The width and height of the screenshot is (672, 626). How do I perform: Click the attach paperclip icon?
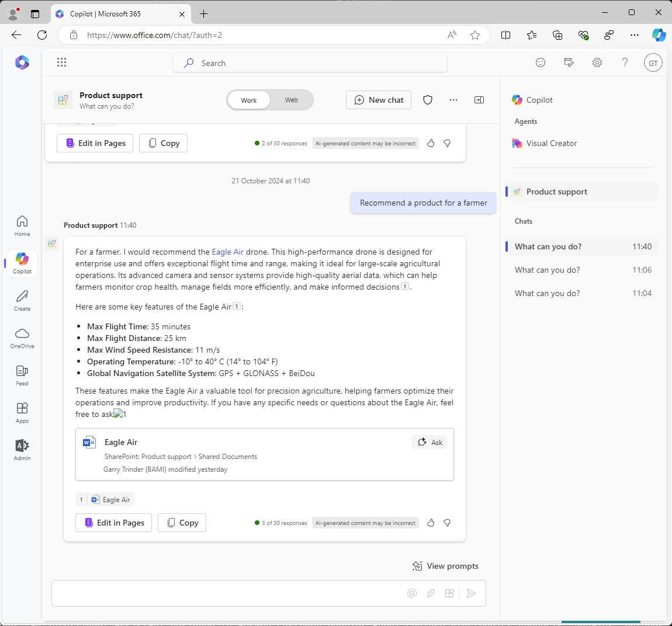pyautogui.click(x=431, y=593)
